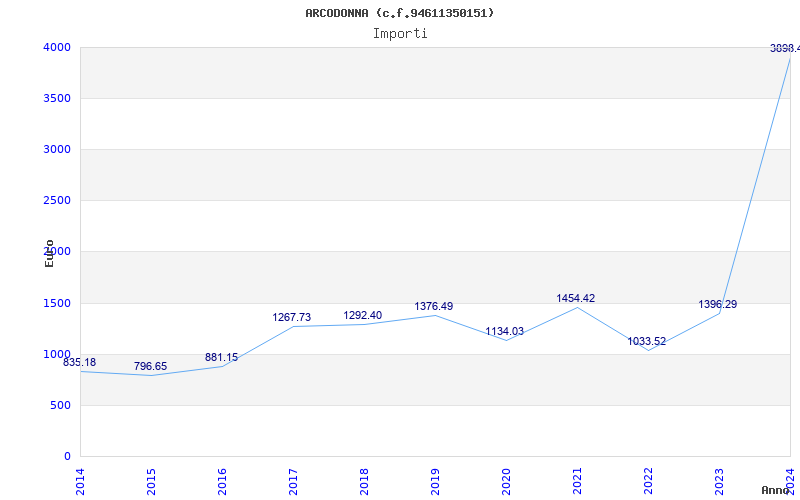Click the 0 y-axis tick label

pos(67,457)
